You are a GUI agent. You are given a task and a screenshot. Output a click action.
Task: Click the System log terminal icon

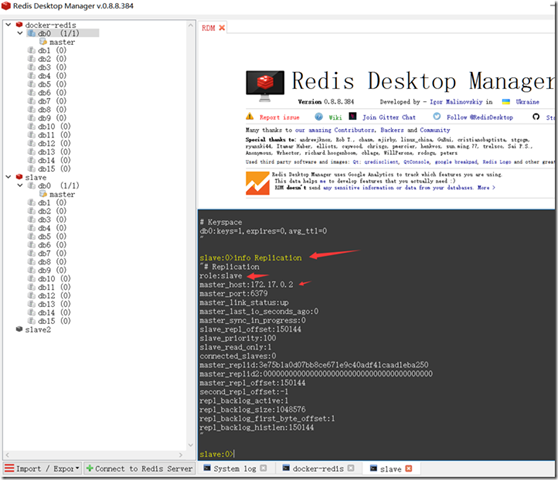click(x=207, y=468)
